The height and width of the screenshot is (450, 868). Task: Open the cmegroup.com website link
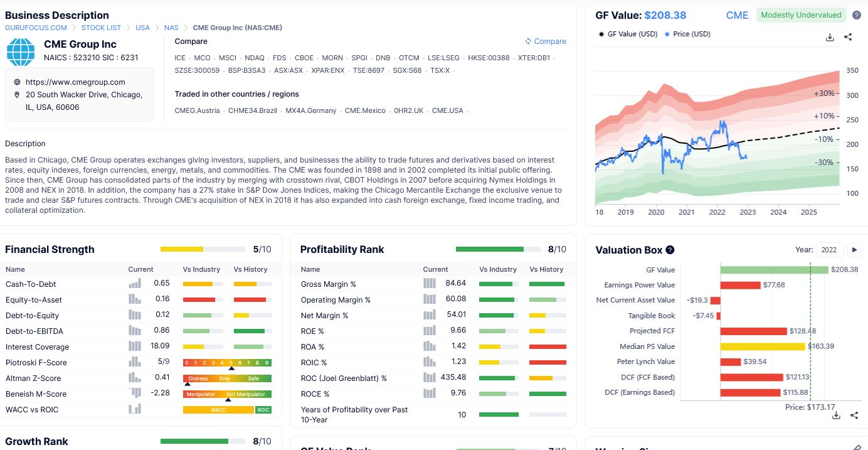75,82
